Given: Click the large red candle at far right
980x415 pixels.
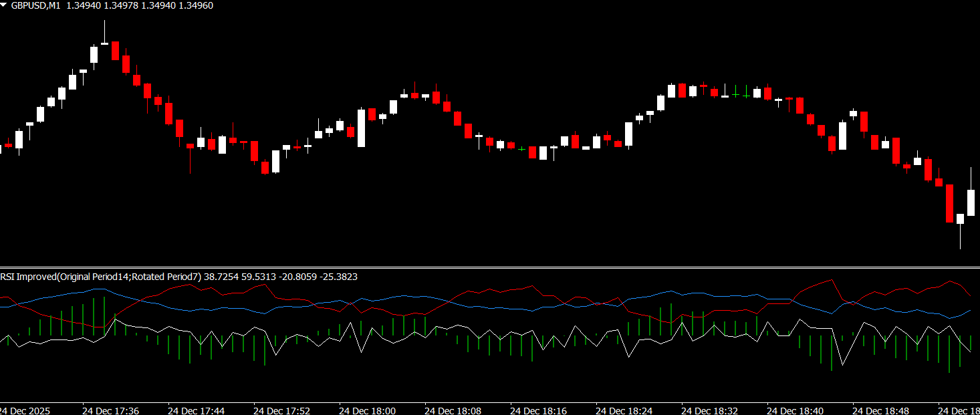Looking at the screenshot, I should click(x=949, y=203).
